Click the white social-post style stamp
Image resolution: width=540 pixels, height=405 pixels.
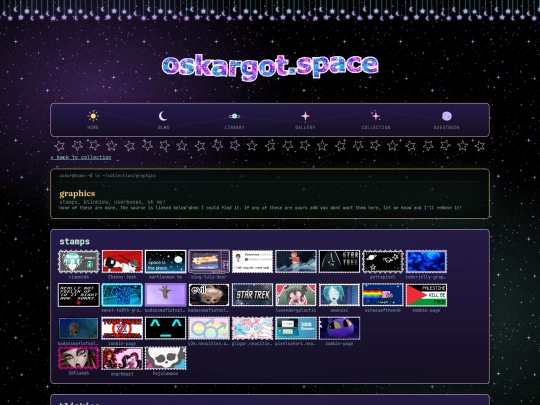coord(252,262)
